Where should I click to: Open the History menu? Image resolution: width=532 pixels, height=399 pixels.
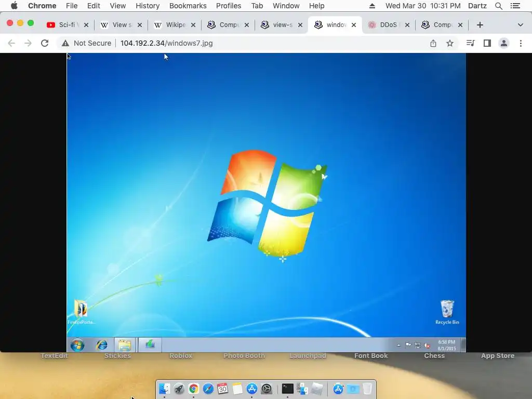(148, 6)
